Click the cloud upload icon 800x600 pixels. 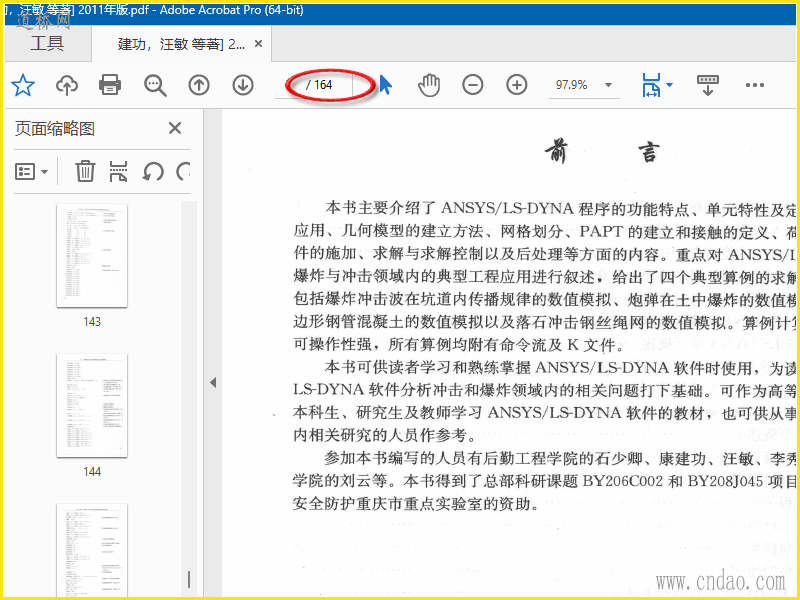click(67, 85)
